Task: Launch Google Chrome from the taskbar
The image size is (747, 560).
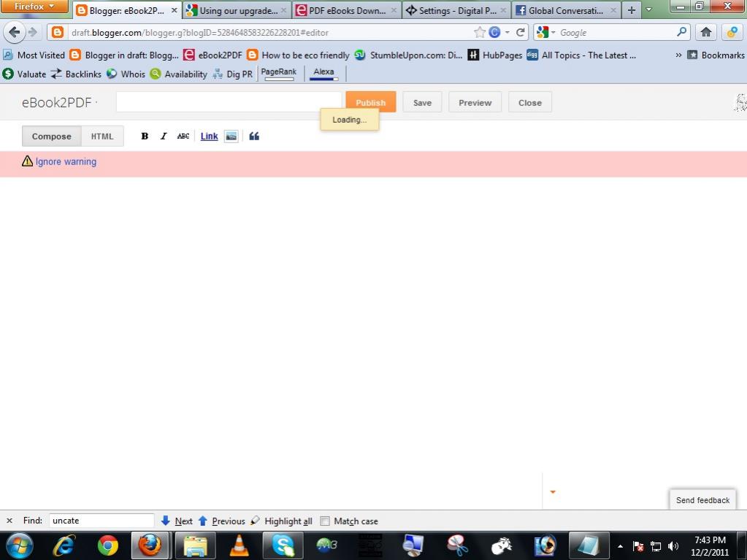Action: point(108,545)
